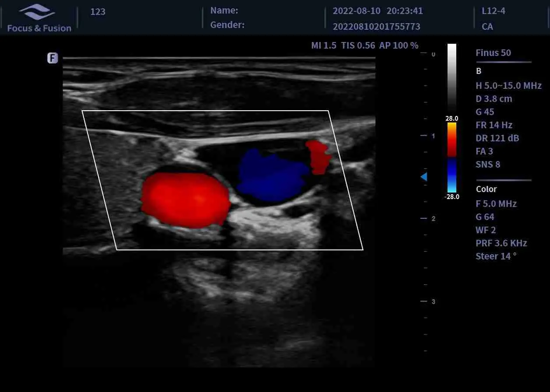
Task: Click the Gender field in header
Action: 227,25
